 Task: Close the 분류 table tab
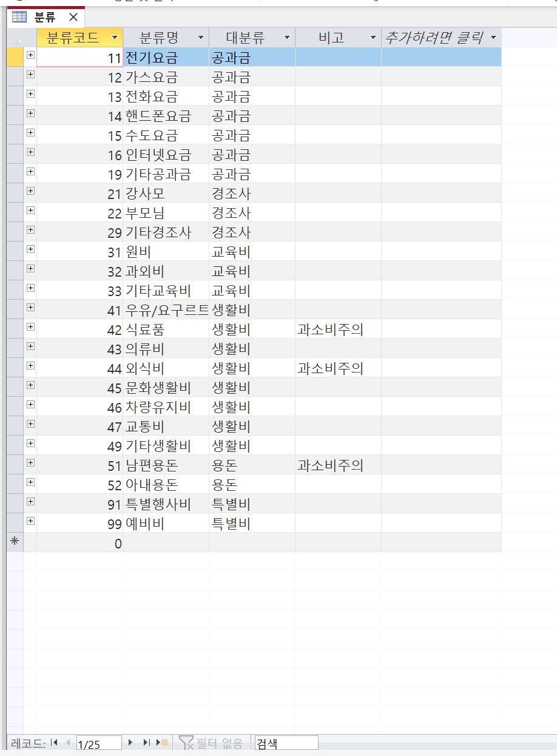[x=73, y=17]
